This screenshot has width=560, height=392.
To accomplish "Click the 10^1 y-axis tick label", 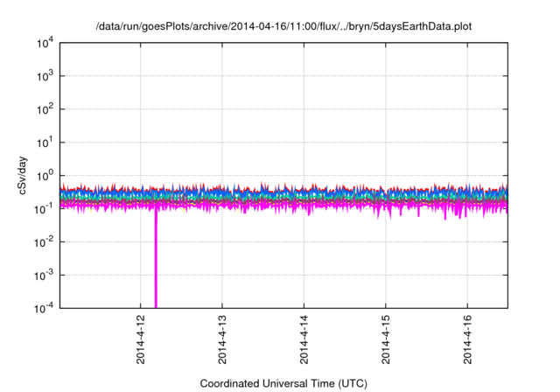I will pyautogui.click(x=45, y=143).
